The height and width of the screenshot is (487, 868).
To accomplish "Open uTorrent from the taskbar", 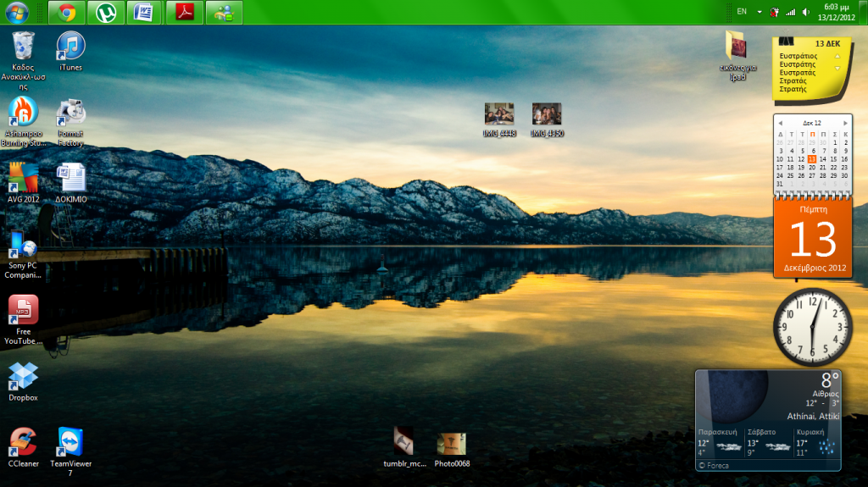I will pos(106,12).
